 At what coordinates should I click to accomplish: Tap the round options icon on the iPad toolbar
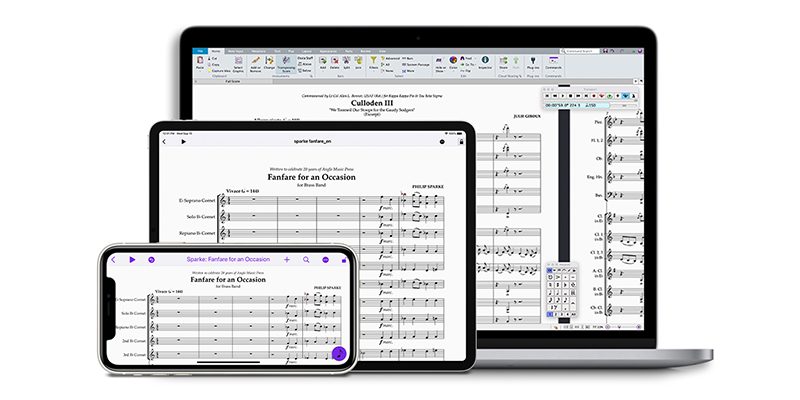pos(442,142)
